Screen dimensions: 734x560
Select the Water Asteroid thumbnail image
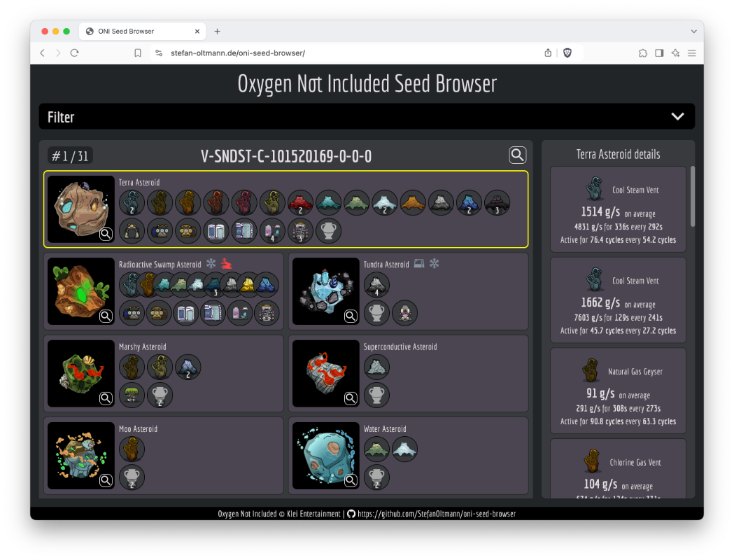[326, 456]
